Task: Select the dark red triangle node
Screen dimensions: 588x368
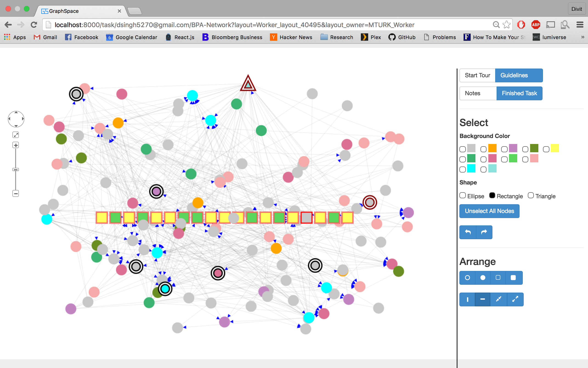Action: (248, 84)
